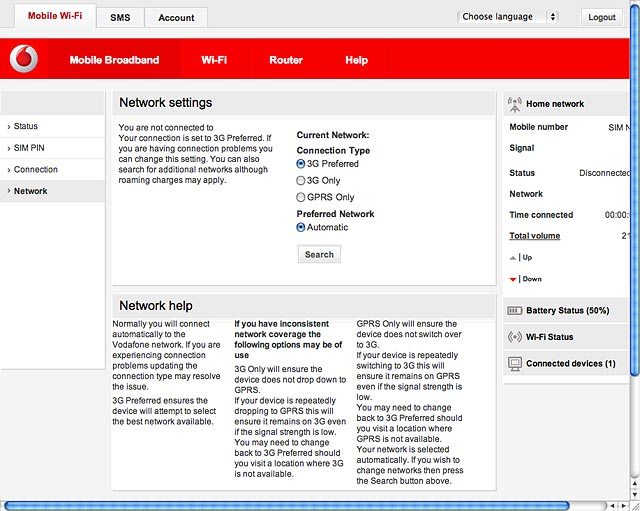Click the 'Connection Type' label
The height and width of the screenshot is (511, 640).
(x=333, y=151)
